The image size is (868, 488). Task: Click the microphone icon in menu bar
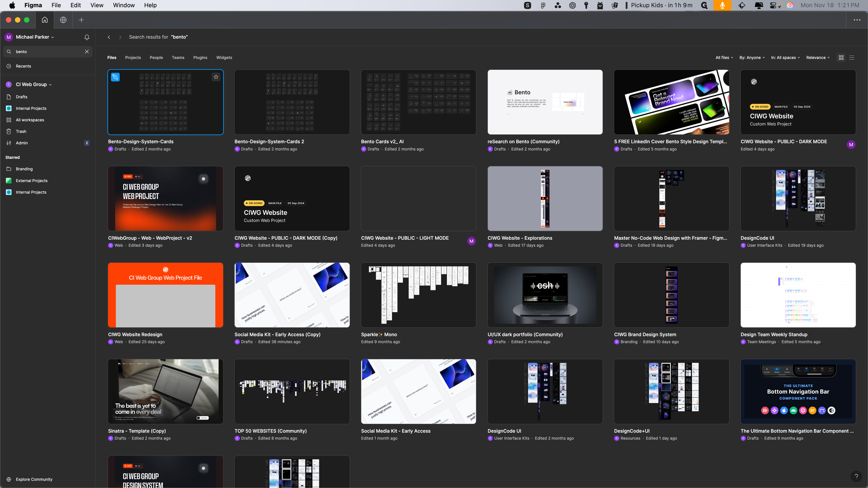pyautogui.click(x=722, y=5)
